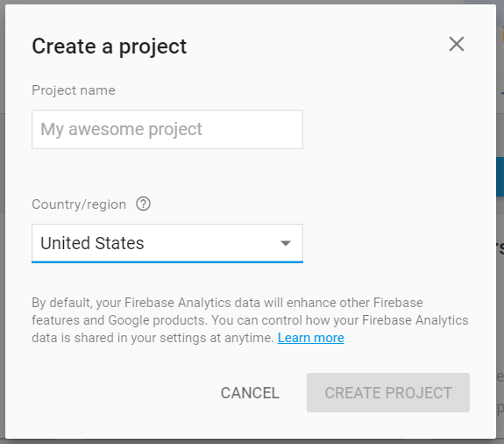Click the Country/region label text
The width and height of the screenshot is (504, 444).
[79, 204]
